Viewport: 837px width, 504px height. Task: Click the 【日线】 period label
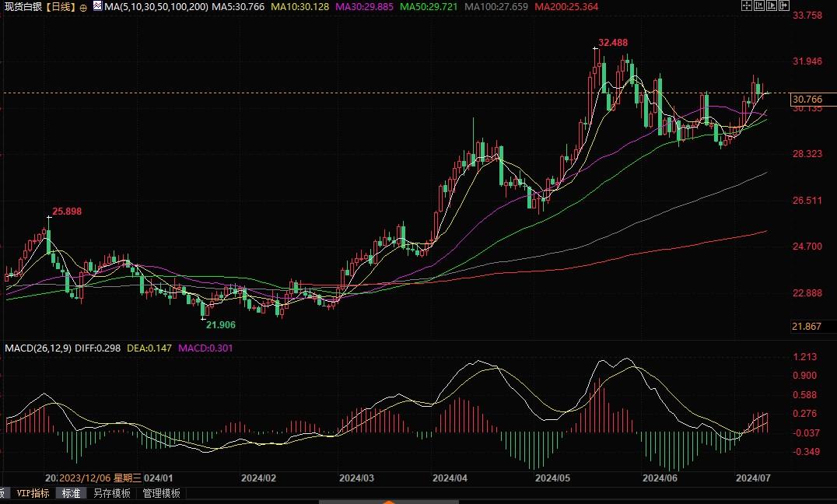[59, 7]
